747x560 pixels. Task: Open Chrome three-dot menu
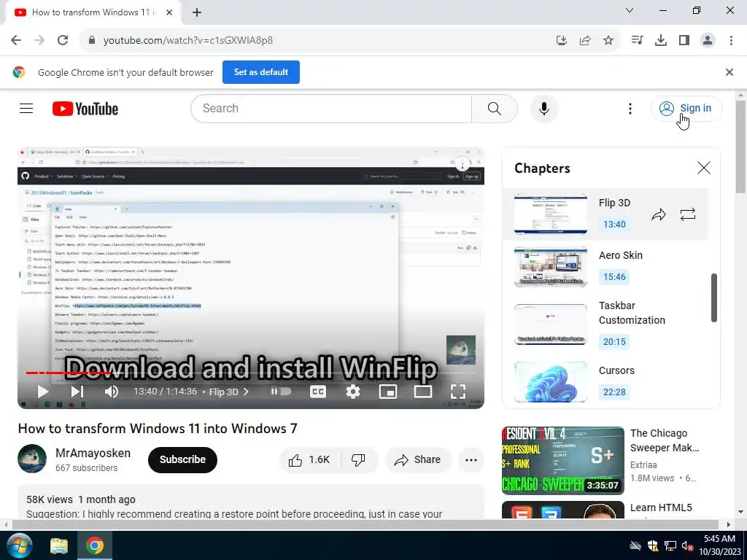point(731,40)
